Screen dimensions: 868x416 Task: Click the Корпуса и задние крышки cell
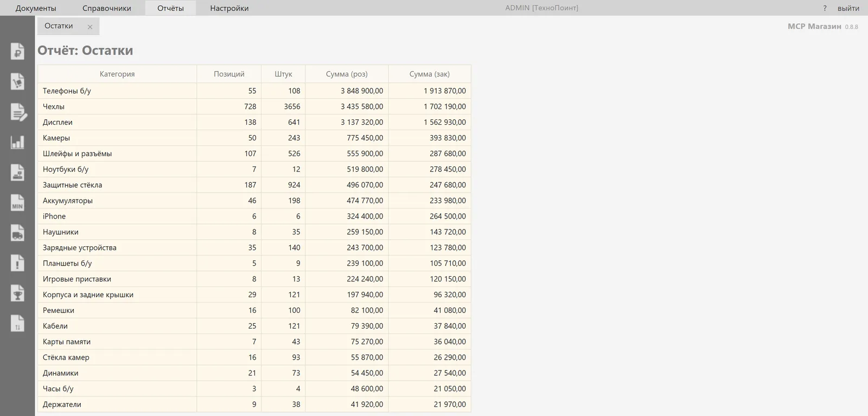(117, 295)
